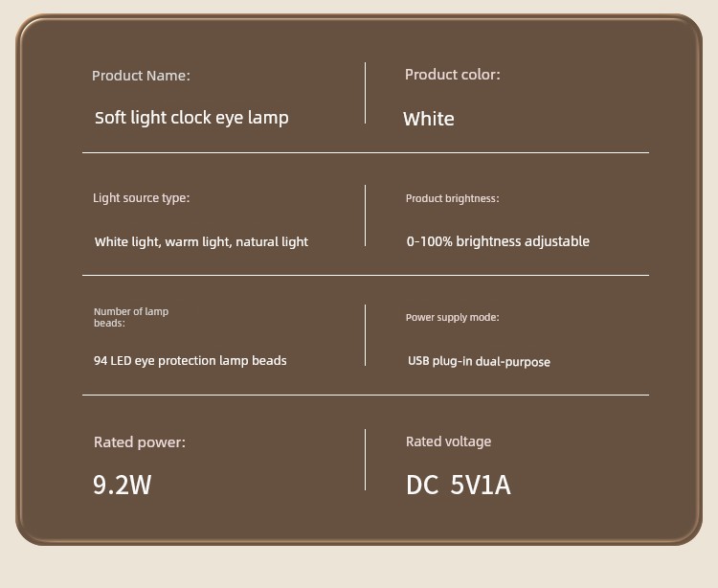Click the 'Product Name:' label

click(141, 76)
